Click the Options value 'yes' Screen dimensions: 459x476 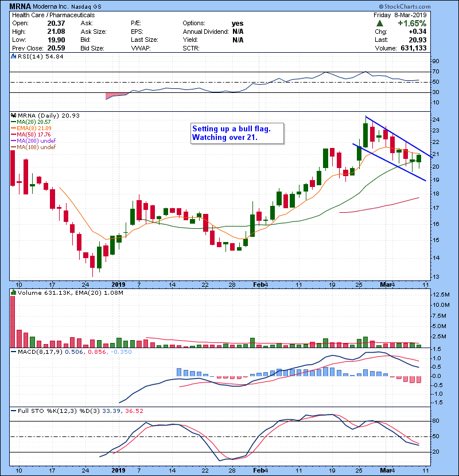[238, 24]
